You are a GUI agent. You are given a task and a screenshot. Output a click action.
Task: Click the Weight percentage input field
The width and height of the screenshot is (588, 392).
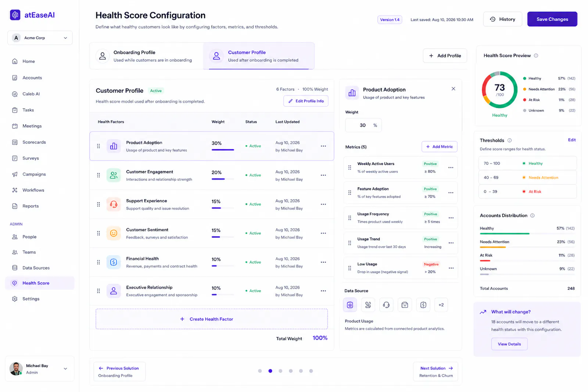pos(363,125)
